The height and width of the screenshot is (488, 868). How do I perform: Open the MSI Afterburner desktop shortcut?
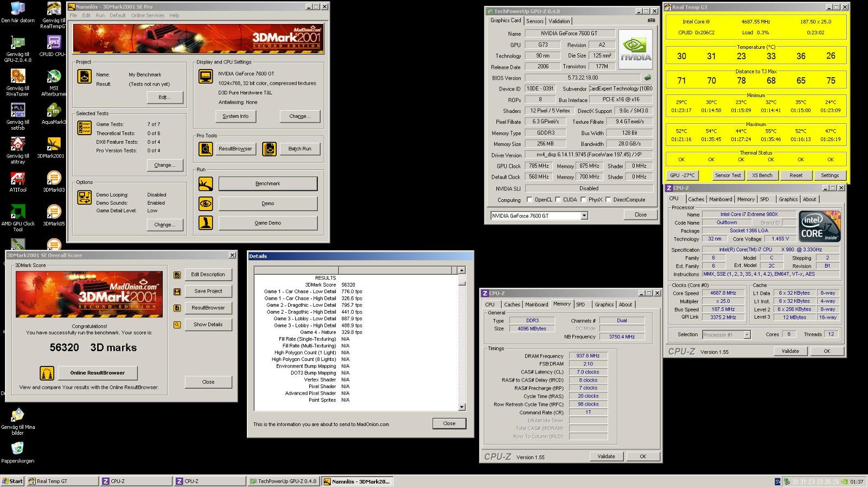coord(53,83)
